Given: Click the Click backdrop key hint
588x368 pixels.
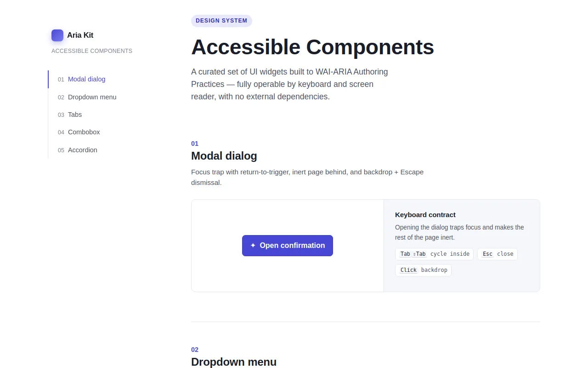Looking at the screenshot, I should click(423, 270).
